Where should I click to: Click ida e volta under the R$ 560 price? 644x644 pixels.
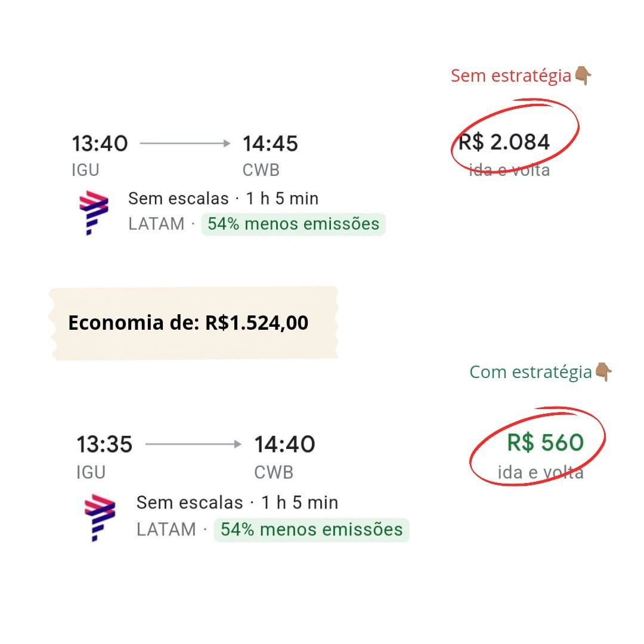tap(540, 473)
